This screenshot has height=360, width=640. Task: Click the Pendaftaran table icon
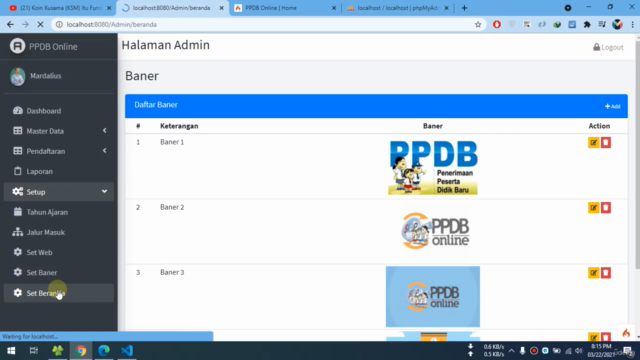(x=18, y=151)
